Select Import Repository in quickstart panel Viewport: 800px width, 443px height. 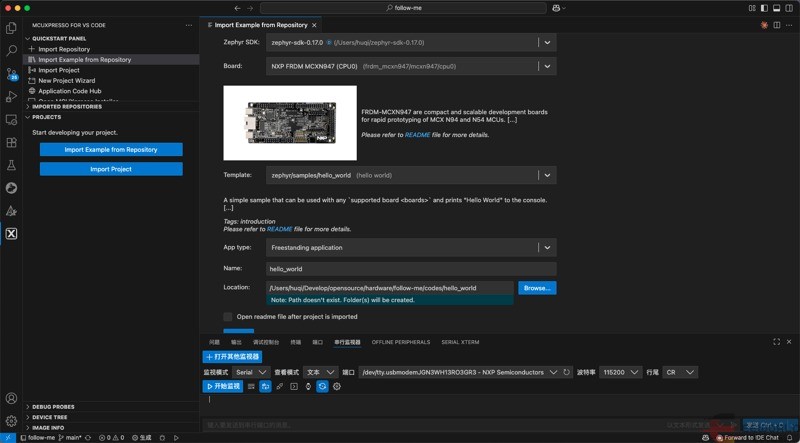click(x=64, y=49)
